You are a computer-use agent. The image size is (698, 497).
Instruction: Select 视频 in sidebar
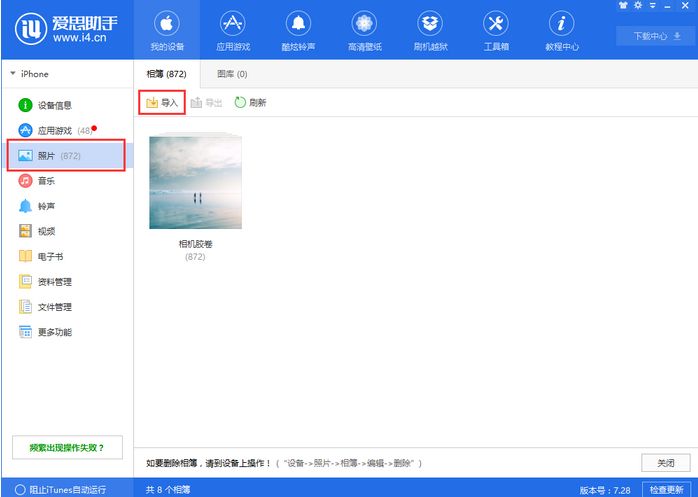click(67, 231)
